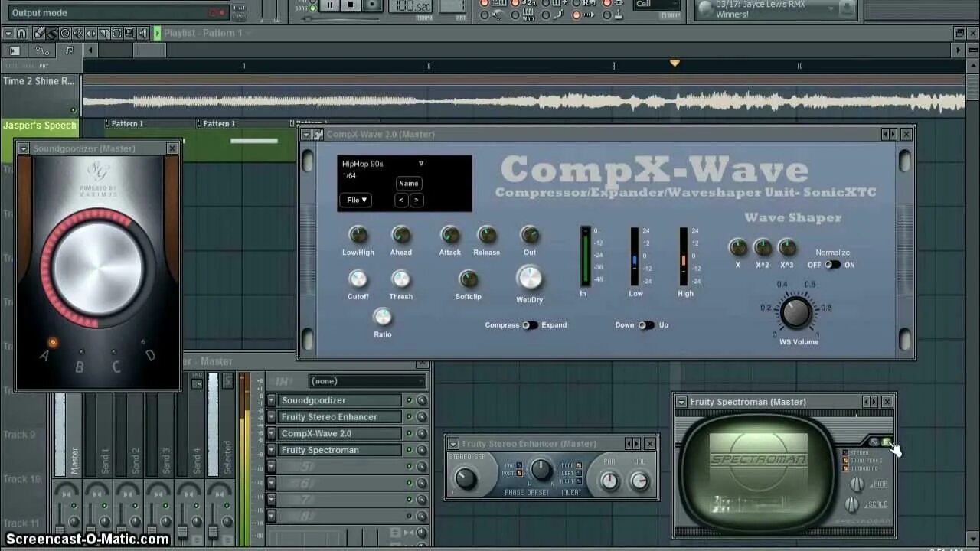Click the Spectroman Amp knob
The image size is (980, 551).
coord(857,484)
